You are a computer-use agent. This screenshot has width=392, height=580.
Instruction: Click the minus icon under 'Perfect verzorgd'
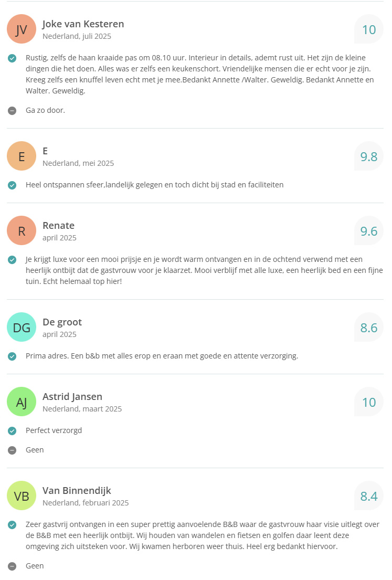tap(12, 450)
